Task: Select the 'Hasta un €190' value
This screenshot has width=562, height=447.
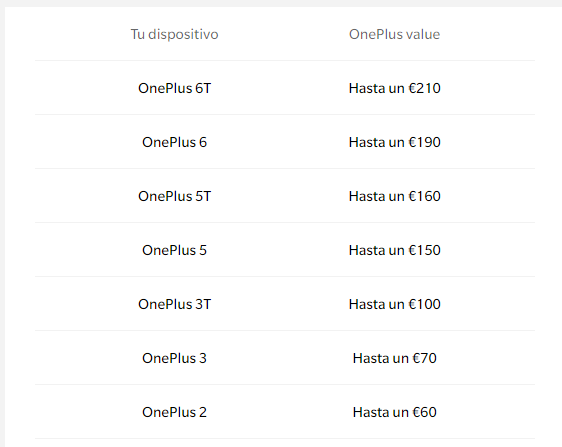Action: (x=395, y=142)
